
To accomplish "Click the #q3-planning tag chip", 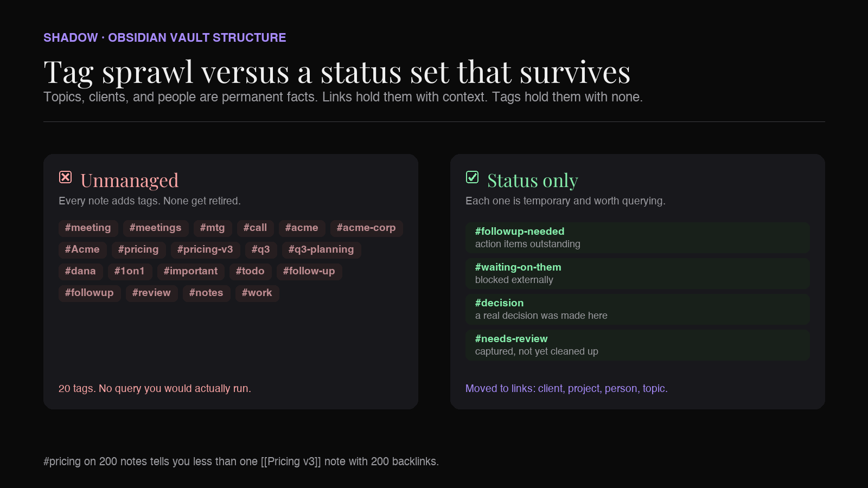I will (x=321, y=249).
